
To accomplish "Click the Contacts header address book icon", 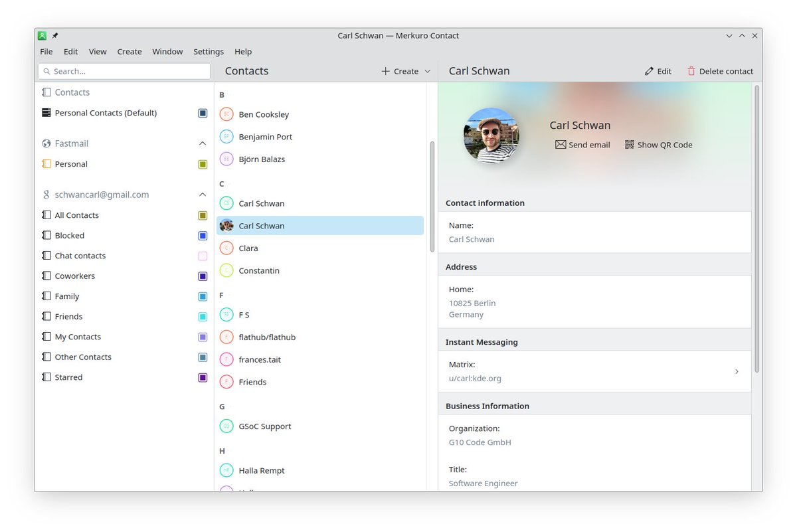I will pyautogui.click(x=46, y=92).
